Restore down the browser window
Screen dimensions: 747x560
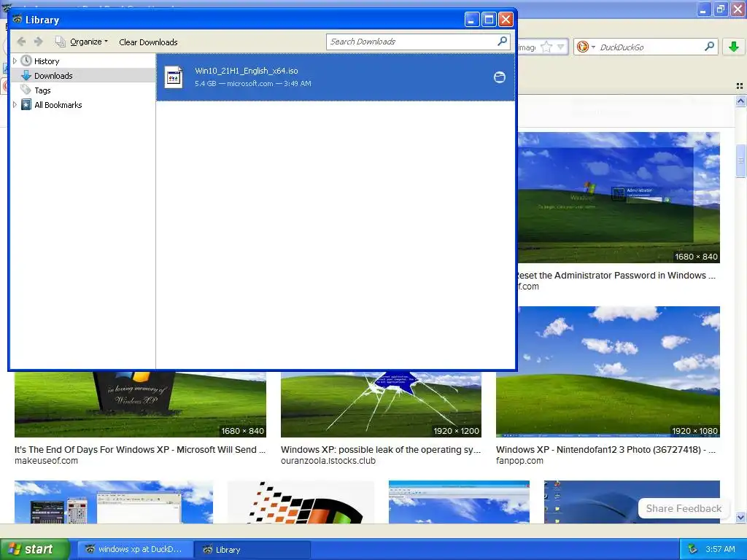(721, 9)
